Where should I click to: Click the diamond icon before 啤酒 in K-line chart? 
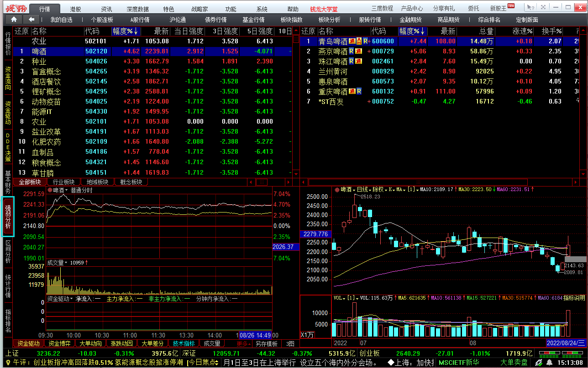point(337,189)
